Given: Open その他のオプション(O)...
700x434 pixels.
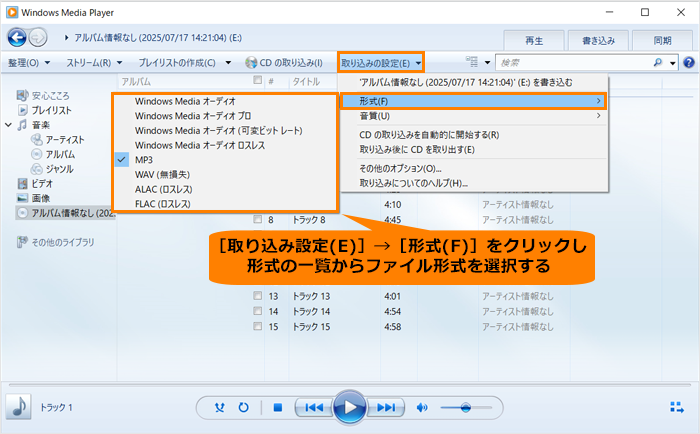Looking at the screenshot, I should point(474,168).
